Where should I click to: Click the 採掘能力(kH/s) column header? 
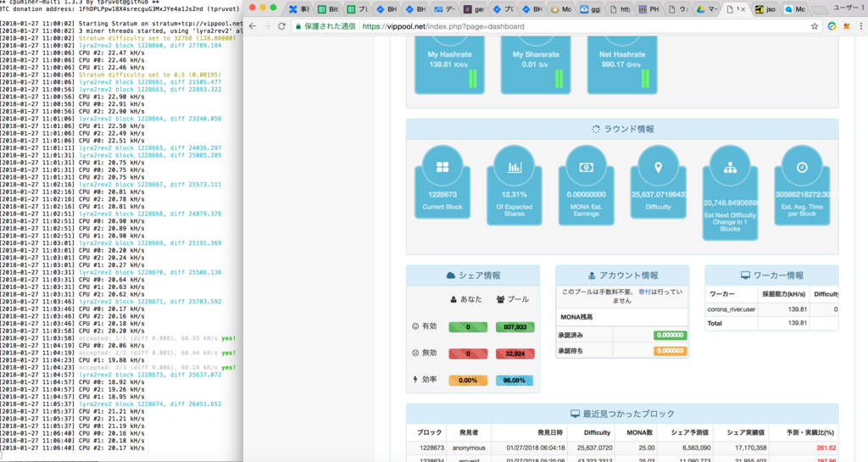[784, 294]
